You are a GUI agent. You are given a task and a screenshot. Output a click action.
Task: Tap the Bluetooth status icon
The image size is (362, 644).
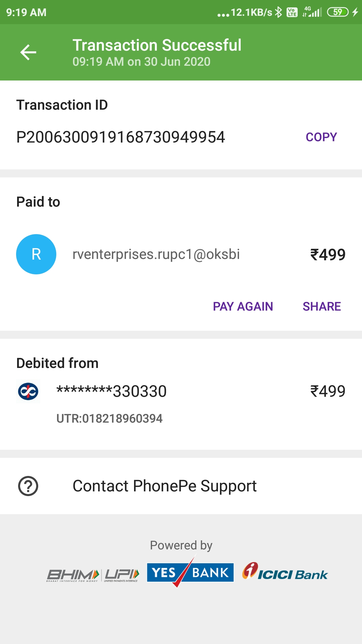pos(279,12)
